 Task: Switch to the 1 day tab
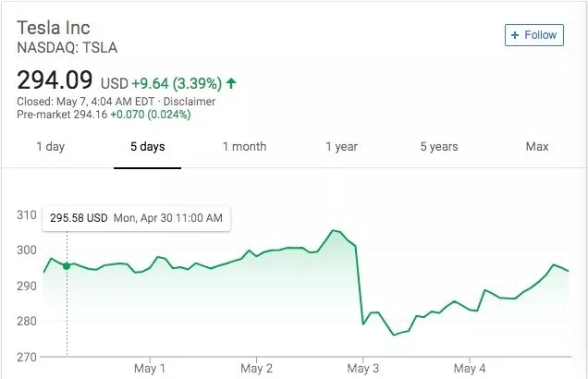pyautogui.click(x=50, y=146)
